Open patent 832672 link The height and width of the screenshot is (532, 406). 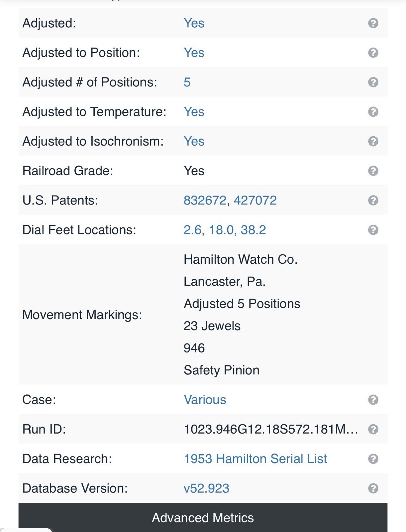pos(205,200)
